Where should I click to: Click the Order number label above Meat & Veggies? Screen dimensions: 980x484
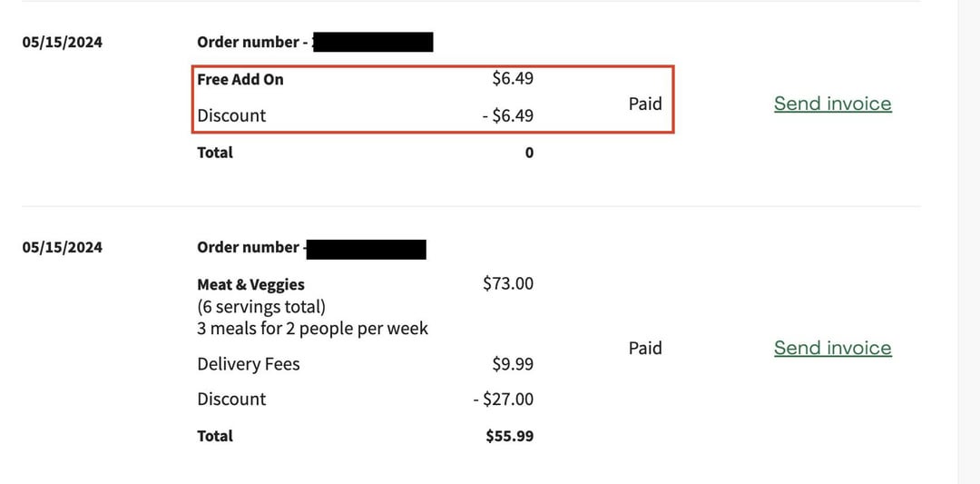249,247
